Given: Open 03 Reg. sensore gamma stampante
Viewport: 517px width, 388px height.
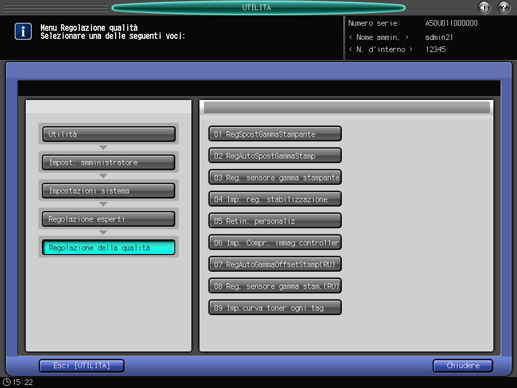Looking at the screenshot, I should [275, 177].
